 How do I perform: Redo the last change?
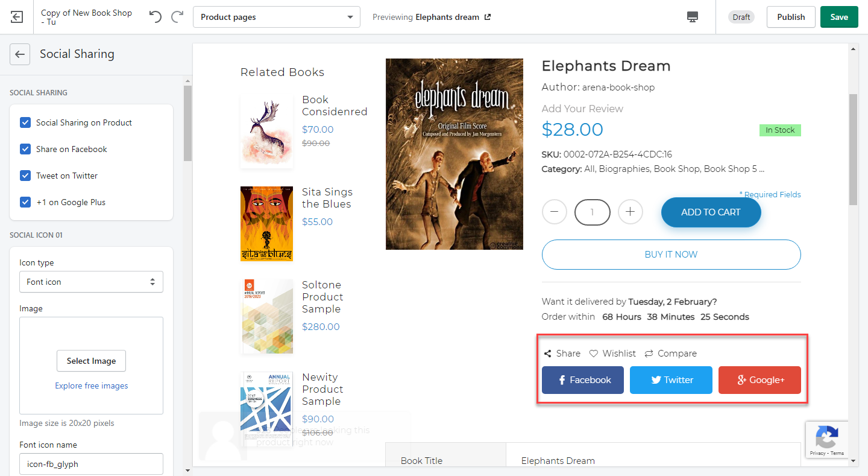tap(177, 17)
